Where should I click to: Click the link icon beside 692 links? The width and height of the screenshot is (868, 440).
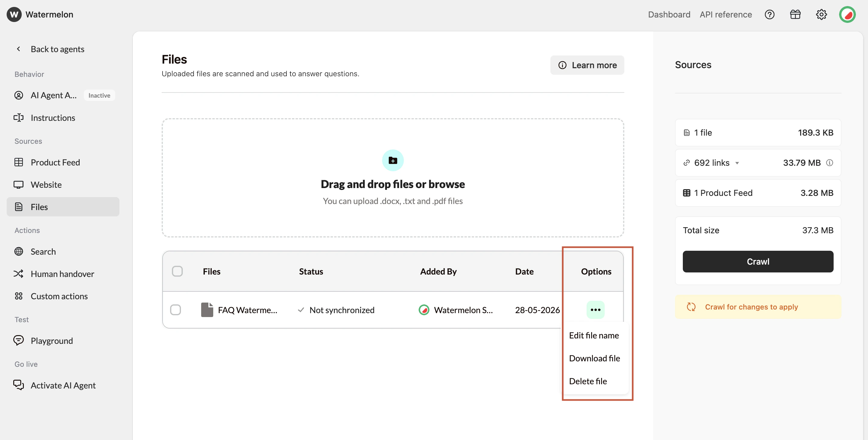pyautogui.click(x=686, y=163)
